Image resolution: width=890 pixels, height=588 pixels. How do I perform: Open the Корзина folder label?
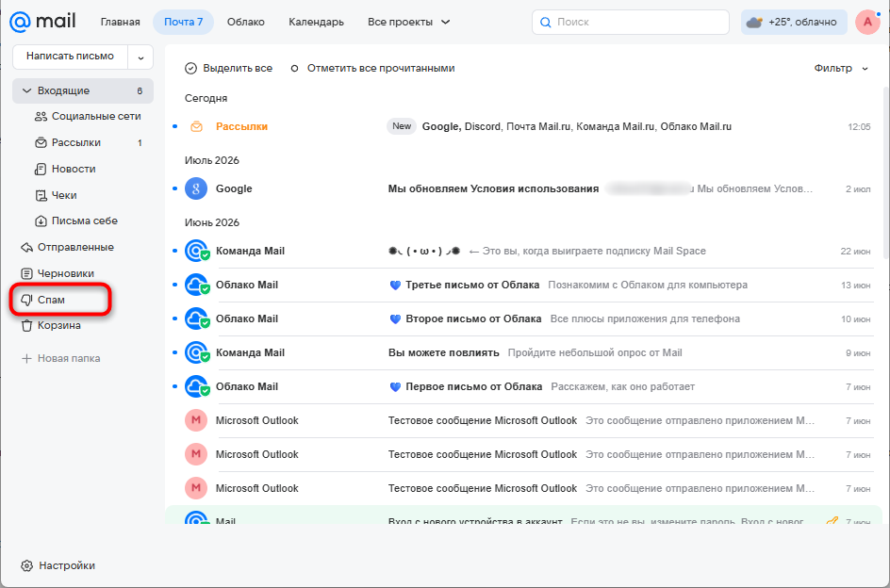pos(59,326)
